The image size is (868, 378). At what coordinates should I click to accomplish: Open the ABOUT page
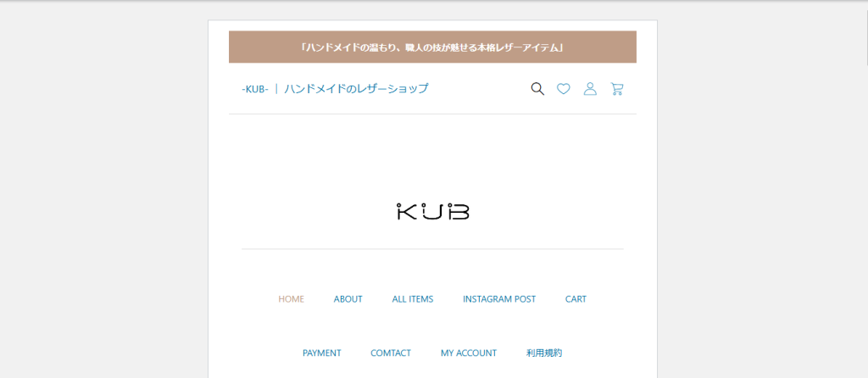pyautogui.click(x=348, y=299)
